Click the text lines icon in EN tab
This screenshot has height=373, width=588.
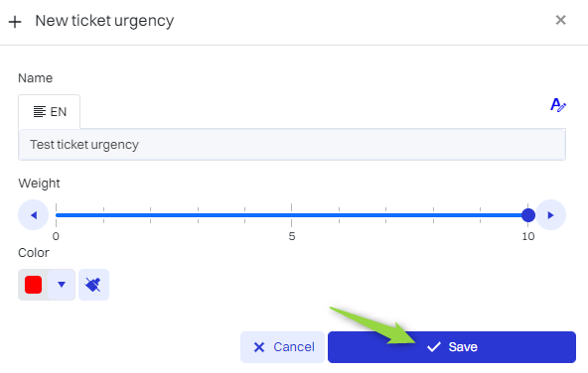point(40,111)
